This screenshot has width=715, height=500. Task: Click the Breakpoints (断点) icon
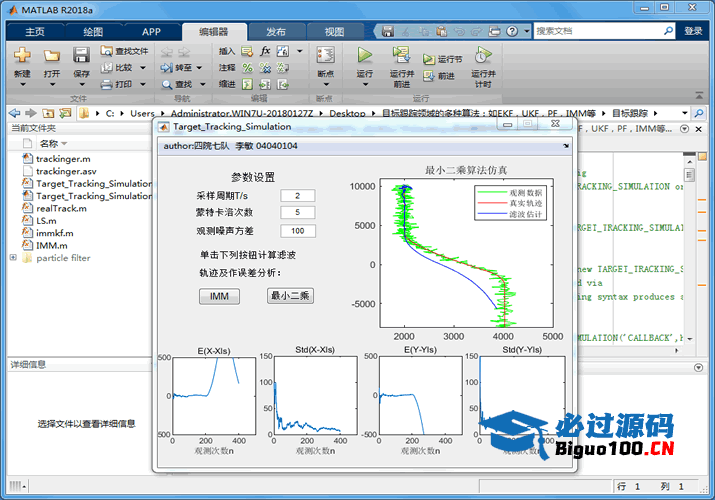[x=326, y=56]
